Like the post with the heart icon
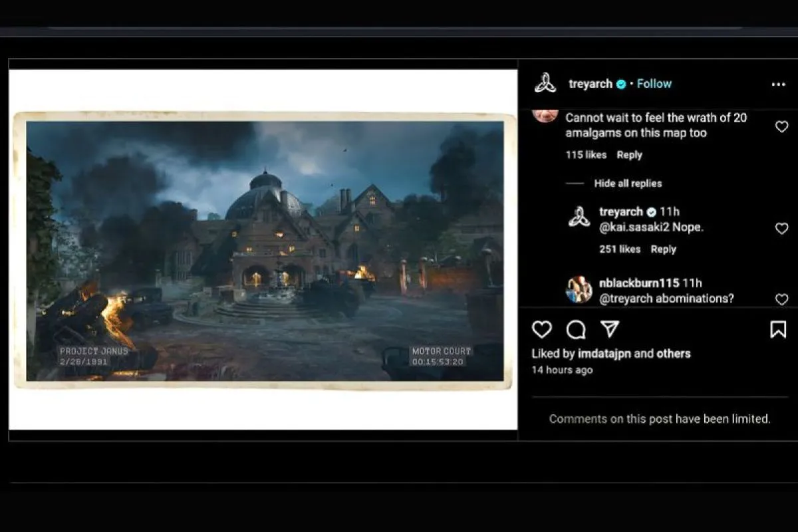798x532 pixels. tap(542, 329)
